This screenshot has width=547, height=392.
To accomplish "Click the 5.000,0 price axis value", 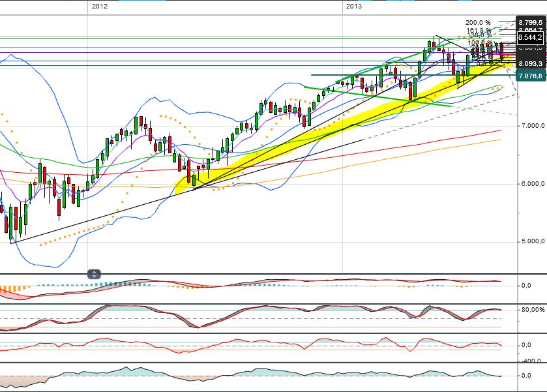I will (533, 241).
